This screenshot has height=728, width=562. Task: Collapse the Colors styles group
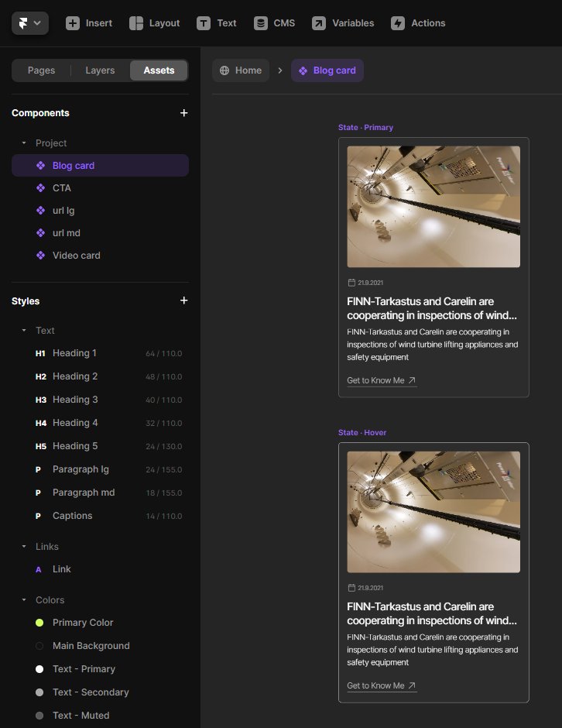coord(24,600)
